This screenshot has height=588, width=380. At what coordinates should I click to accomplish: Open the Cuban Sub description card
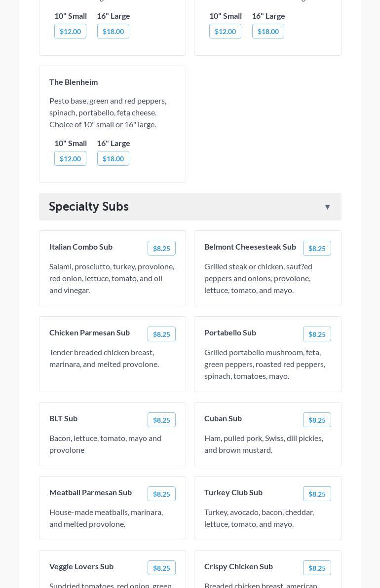pos(264,444)
